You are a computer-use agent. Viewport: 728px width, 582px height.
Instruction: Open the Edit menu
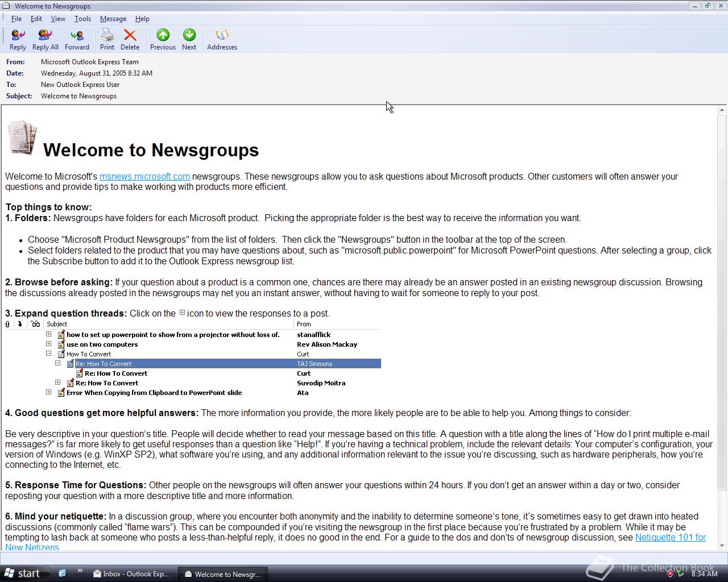coord(36,19)
